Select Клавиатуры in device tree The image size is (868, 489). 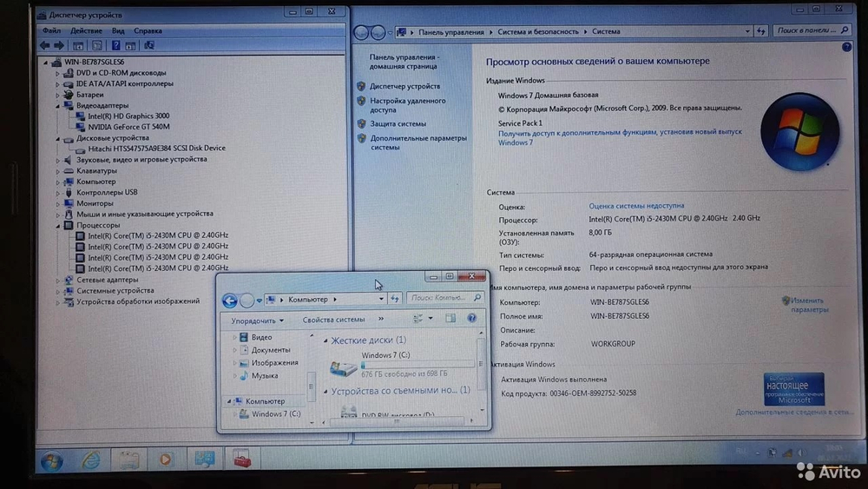coord(96,170)
